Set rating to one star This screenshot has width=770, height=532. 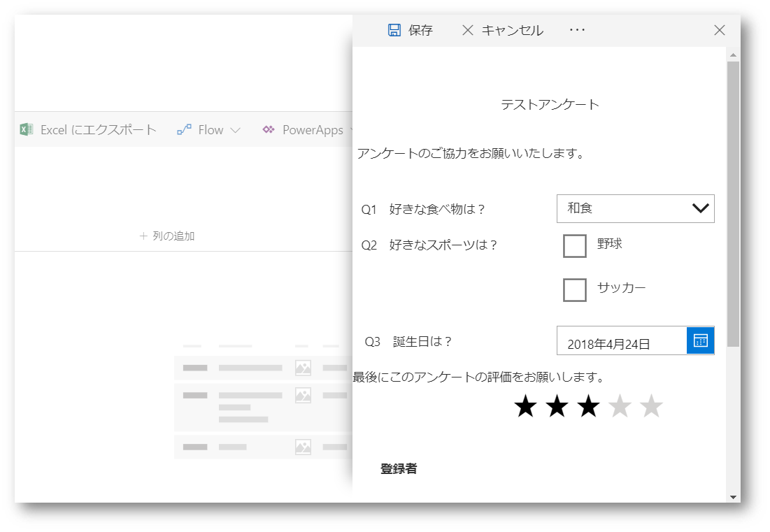[x=525, y=407]
